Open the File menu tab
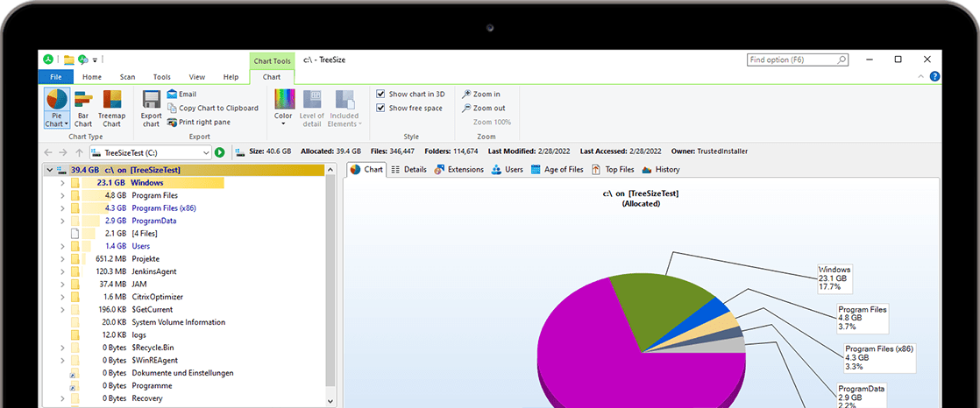This screenshot has height=408, width=980. click(x=55, y=77)
